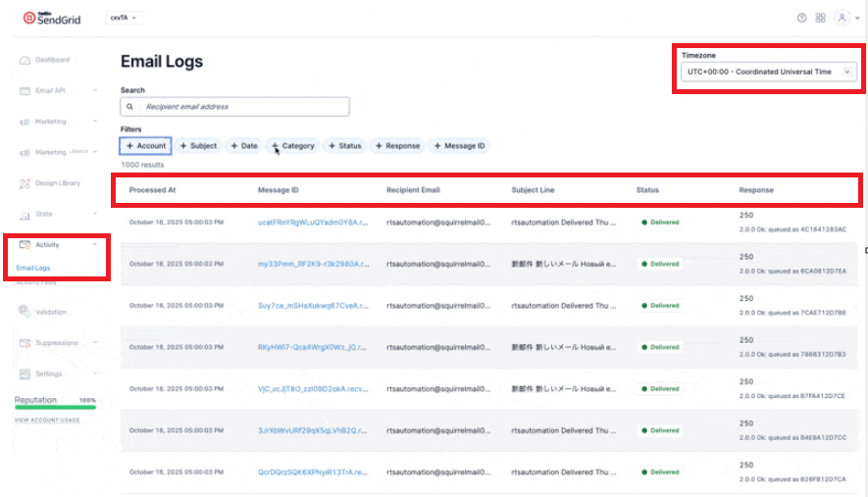Click the Design Library sidebar icon
This screenshot has width=868, height=497.
pyautogui.click(x=26, y=183)
